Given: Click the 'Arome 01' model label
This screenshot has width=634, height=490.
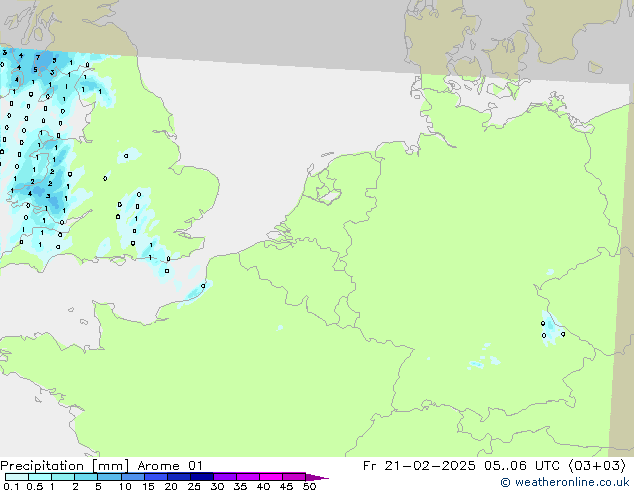Looking at the screenshot, I should [170, 466].
